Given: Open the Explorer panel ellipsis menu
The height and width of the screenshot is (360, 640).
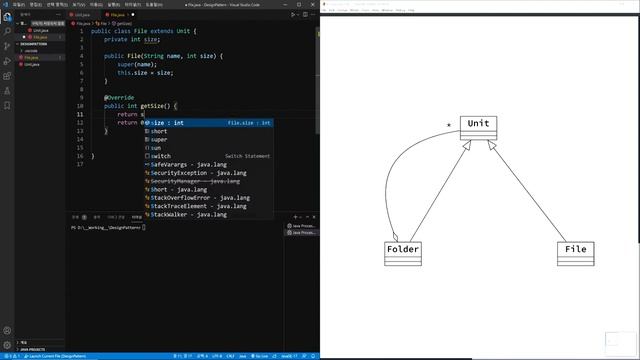Looking at the screenshot, I should point(58,15).
